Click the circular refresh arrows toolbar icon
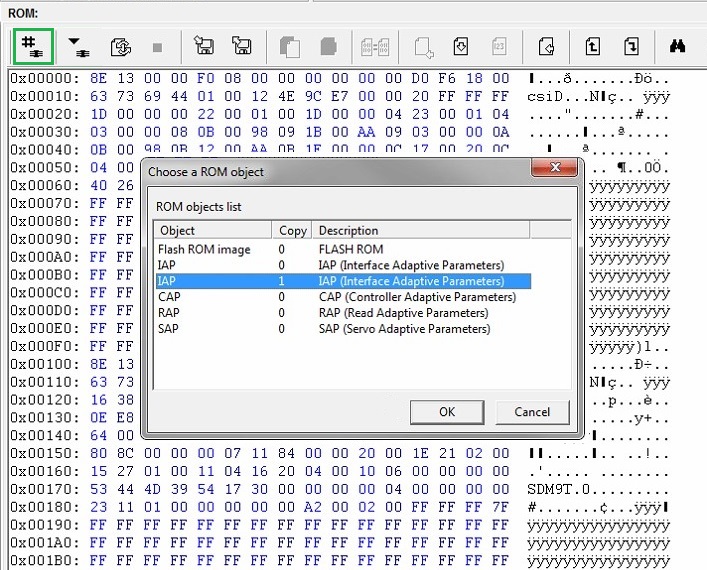 [x=120, y=46]
